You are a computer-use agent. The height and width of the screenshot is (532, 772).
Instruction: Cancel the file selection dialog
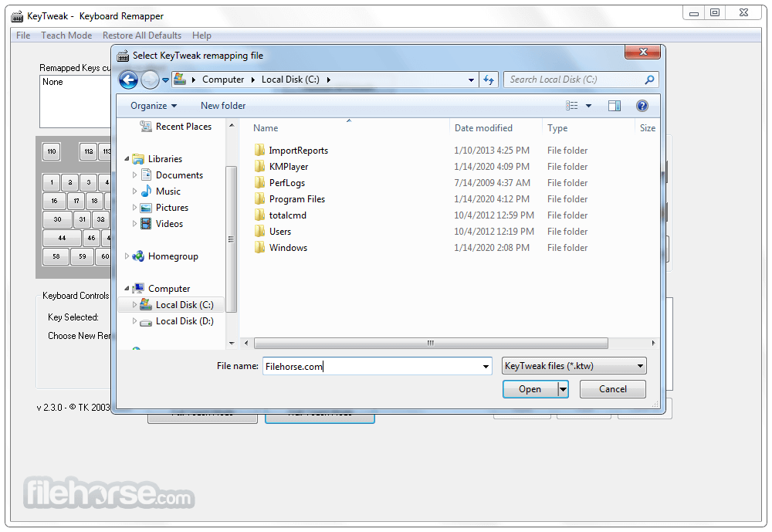(613, 389)
